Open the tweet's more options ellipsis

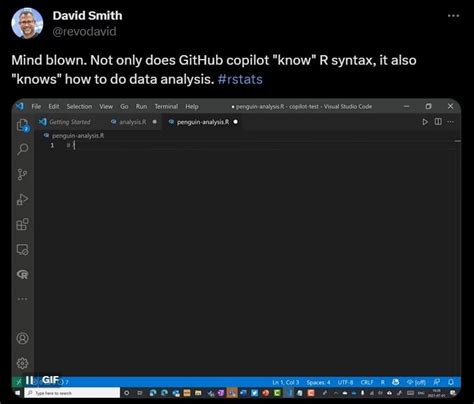tap(453, 16)
